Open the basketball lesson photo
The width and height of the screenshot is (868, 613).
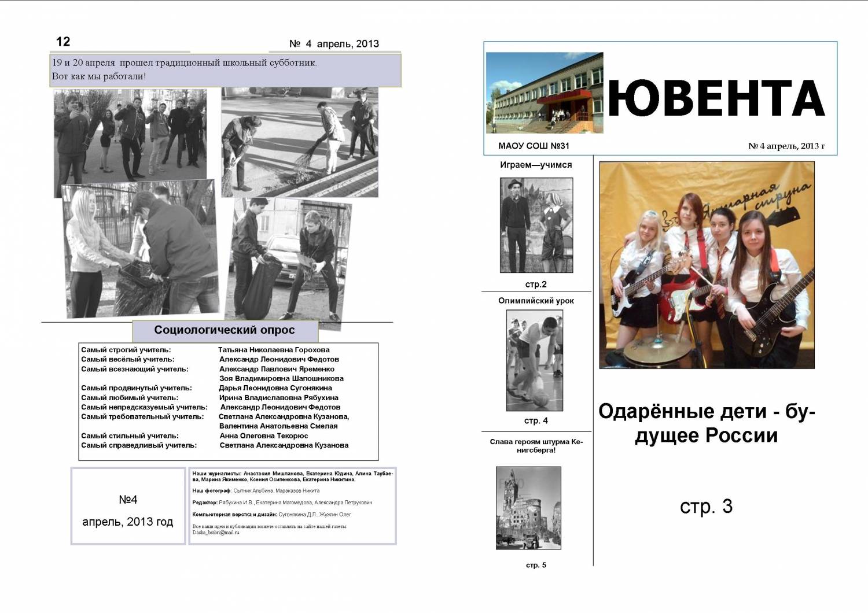(535, 360)
